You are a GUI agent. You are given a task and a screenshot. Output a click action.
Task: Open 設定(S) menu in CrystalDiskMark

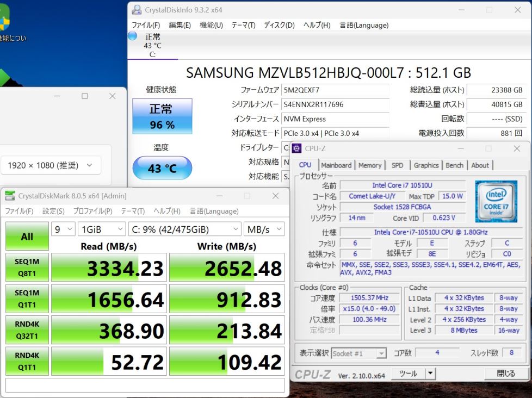pos(53,211)
